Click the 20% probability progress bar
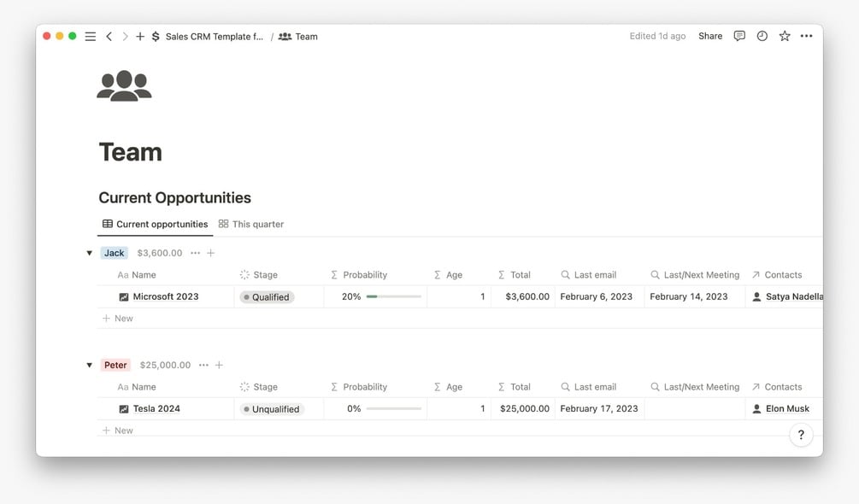 [394, 296]
